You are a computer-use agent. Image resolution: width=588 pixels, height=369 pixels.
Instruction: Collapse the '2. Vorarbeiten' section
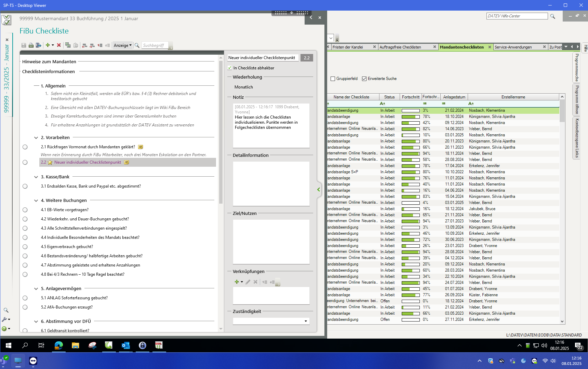pos(36,138)
